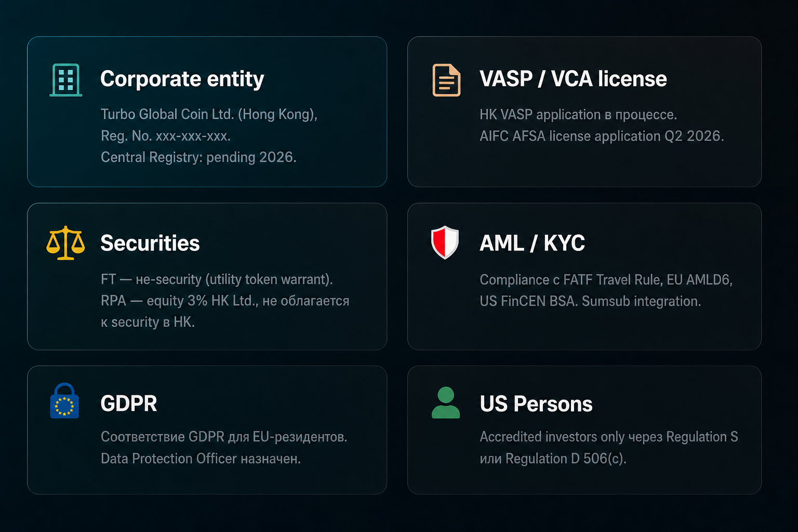Select the golden scales Securities icon

coord(65,243)
